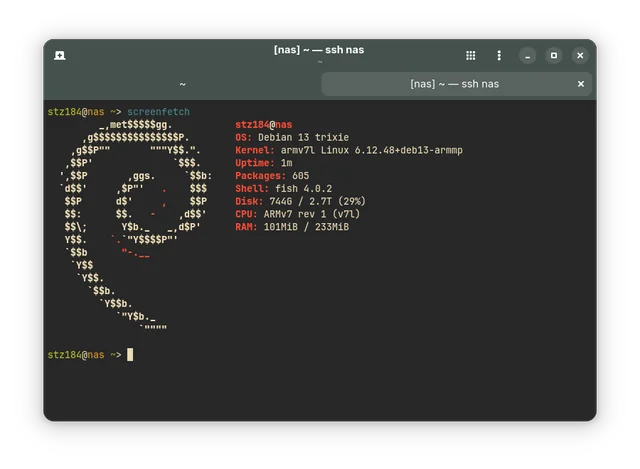Maximize the terminal window
The width and height of the screenshot is (640, 469).
tap(554, 56)
